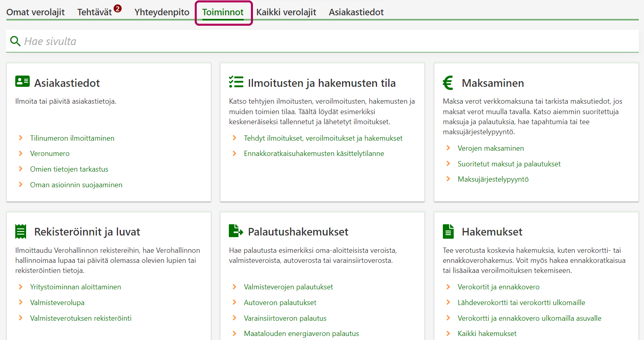Viewport: 644px width, 340px height.
Task: Switch to the Omat verolajit tab
Action: 35,12
